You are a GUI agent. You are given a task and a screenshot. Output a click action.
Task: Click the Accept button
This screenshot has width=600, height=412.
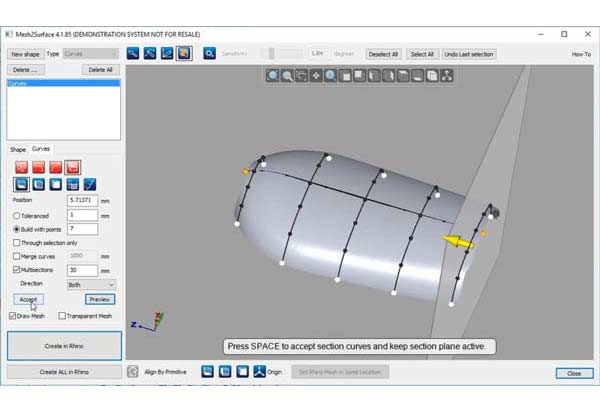[x=28, y=298]
